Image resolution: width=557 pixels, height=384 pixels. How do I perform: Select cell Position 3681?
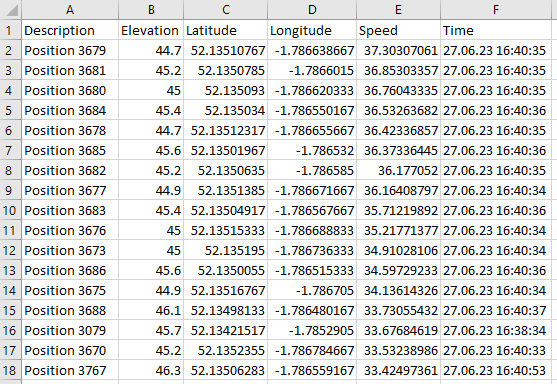click(70, 70)
